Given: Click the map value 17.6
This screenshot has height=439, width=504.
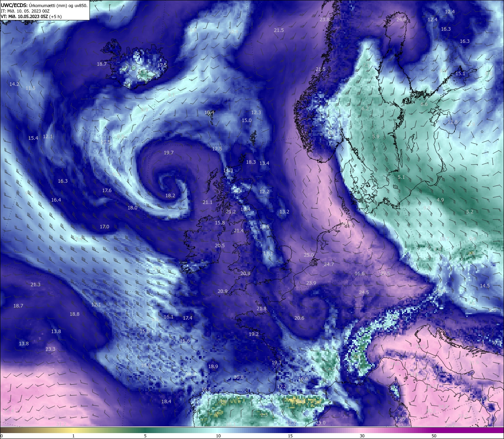Looking at the screenshot, I should pyautogui.click(x=107, y=191).
